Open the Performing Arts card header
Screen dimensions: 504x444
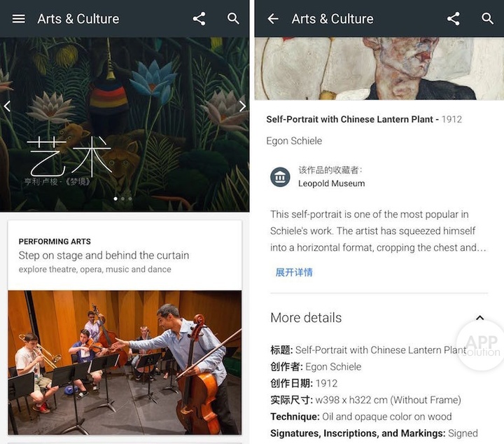click(125, 256)
